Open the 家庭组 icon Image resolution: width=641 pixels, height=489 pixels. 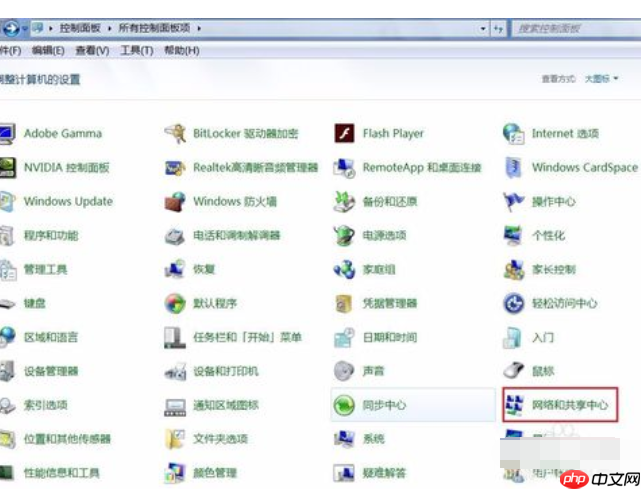pyautogui.click(x=344, y=269)
